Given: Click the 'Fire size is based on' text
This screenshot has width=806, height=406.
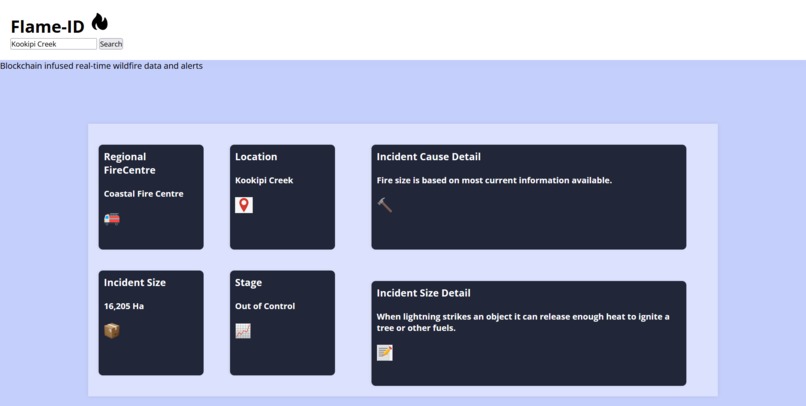Looking at the screenshot, I should tap(494, 180).
